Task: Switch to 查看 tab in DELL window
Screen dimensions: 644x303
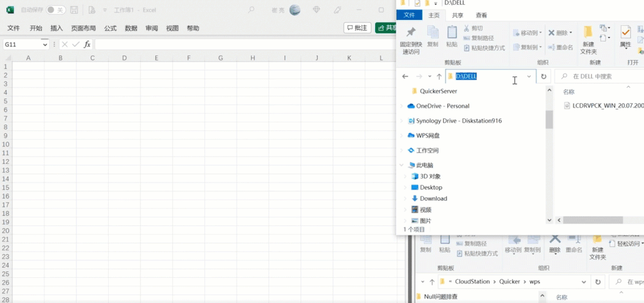Action: pos(482,15)
